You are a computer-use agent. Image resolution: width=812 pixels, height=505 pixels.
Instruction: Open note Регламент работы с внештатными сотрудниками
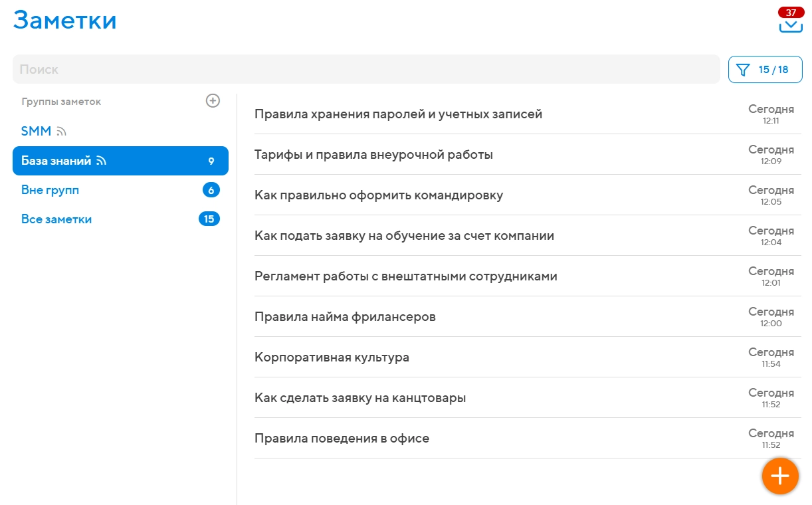click(528, 276)
